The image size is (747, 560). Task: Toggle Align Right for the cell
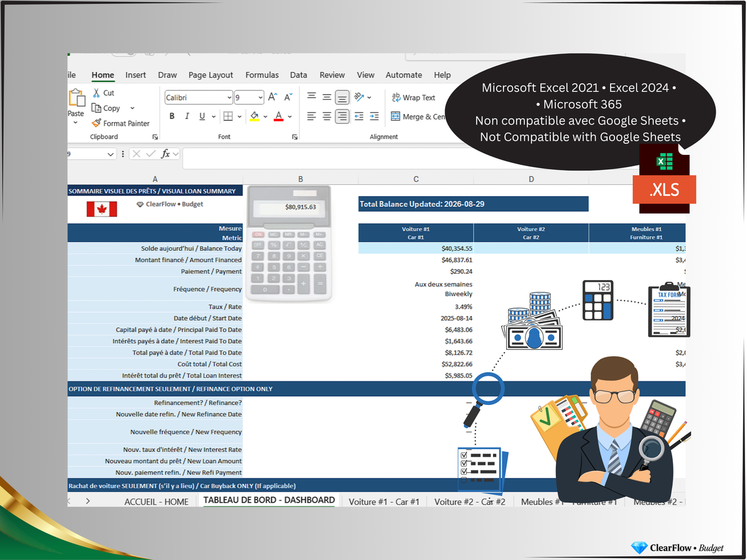[342, 116]
